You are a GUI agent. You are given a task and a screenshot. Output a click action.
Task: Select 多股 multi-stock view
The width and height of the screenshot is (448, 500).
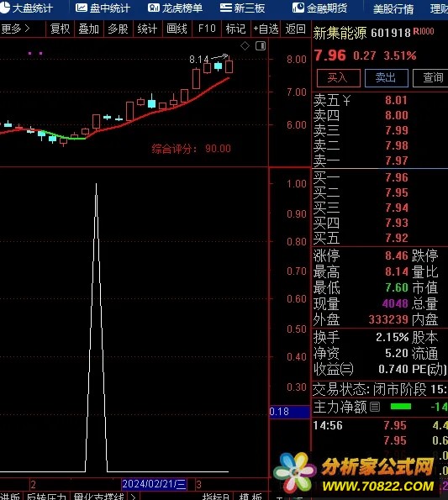coord(118,29)
